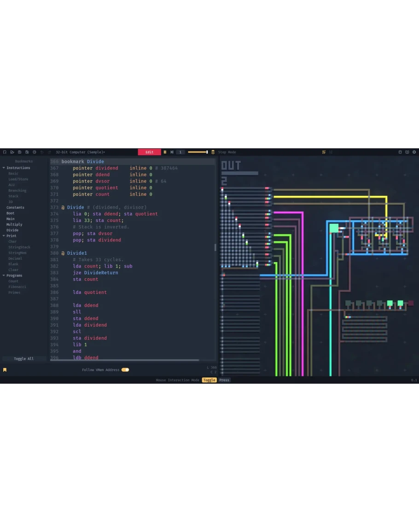The image size is (419, 532).
Task: Jump to the Multiply bookmark
Action: (x=14, y=224)
